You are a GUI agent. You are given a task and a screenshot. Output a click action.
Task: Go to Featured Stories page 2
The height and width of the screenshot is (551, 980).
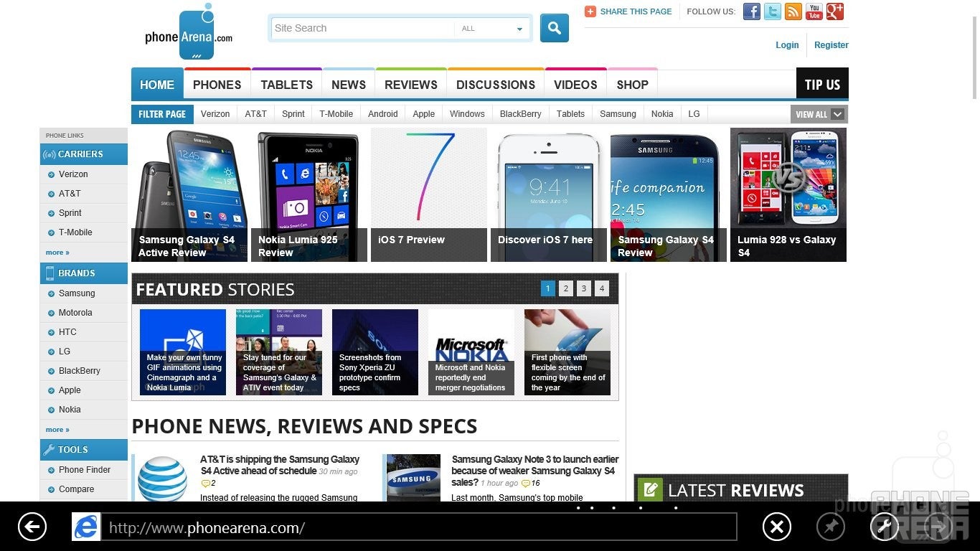click(x=566, y=288)
